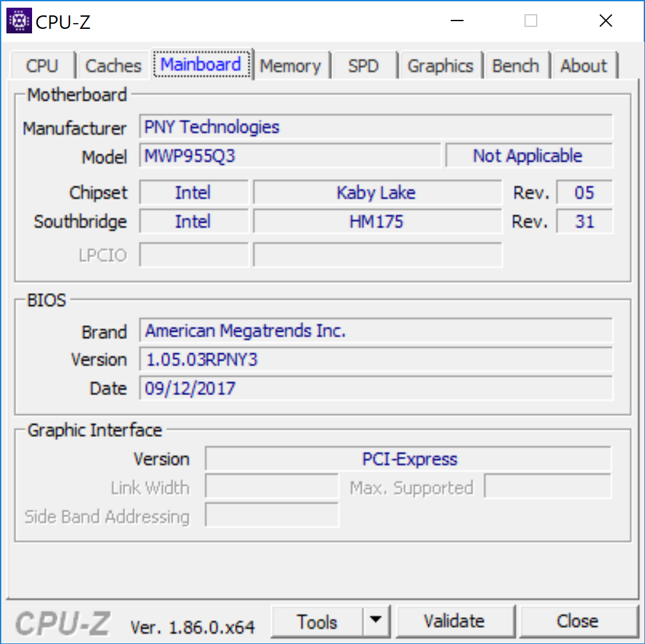Click the PCI-Express version field
This screenshot has height=644, width=645.
click(408, 459)
